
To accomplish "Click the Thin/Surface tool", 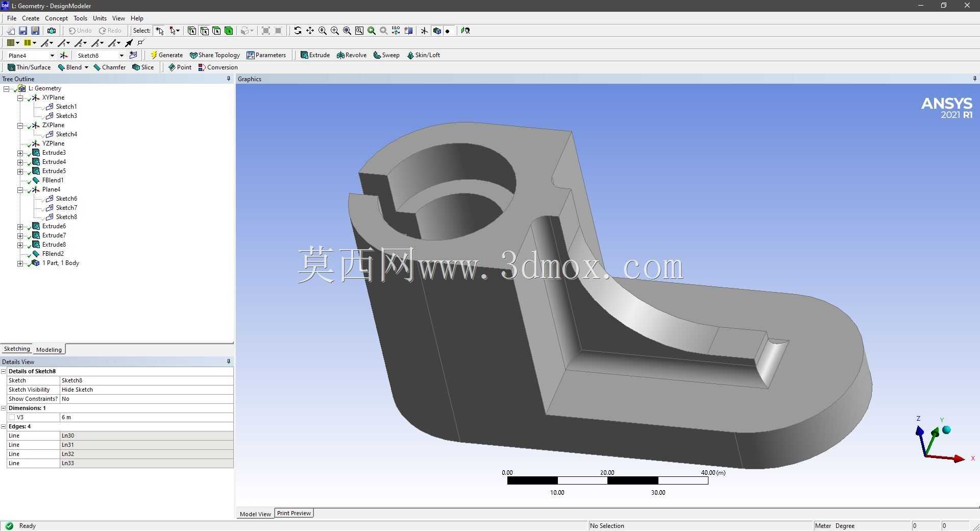I will 29,67.
